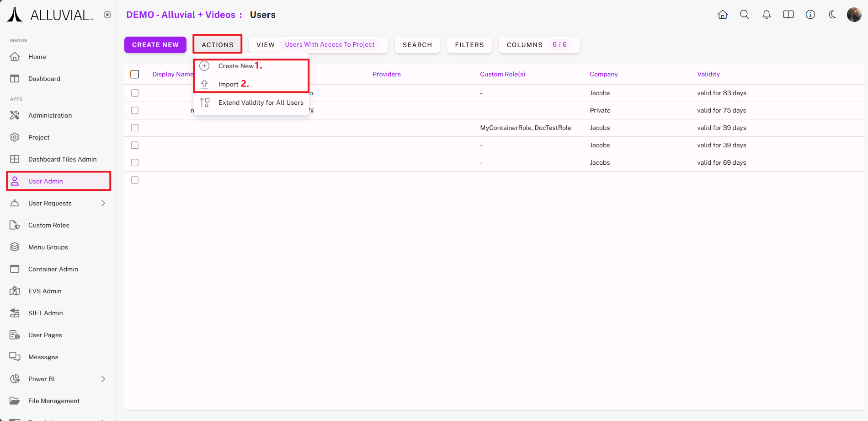Choose Import from the Actions menu
This screenshot has height=421, width=868.
click(229, 84)
